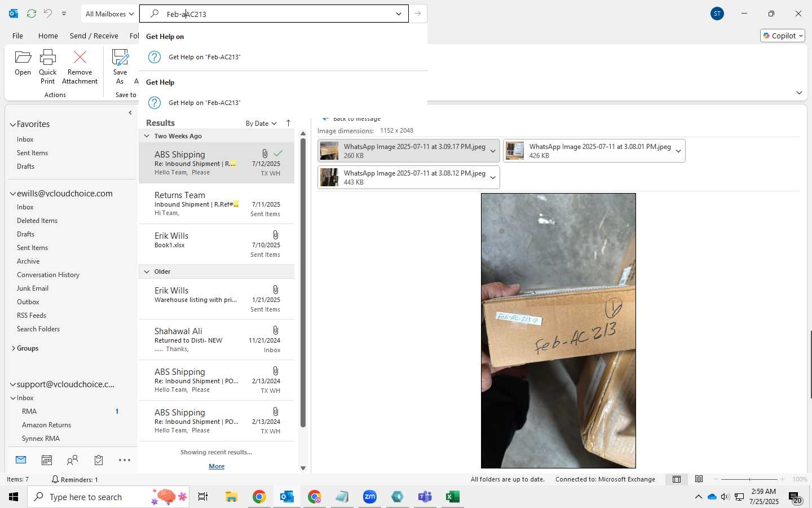The width and height of the screenshot is (812, 508).
Task: Open dropdown for 3.08.12 PM attachment
Action: pos(493,177)
